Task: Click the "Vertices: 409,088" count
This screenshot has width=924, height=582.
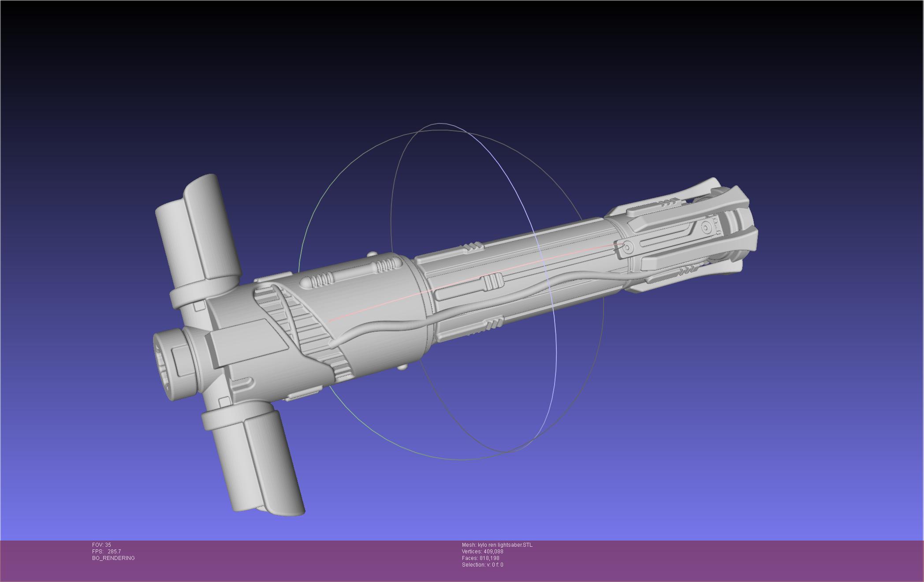Action: 482,552
